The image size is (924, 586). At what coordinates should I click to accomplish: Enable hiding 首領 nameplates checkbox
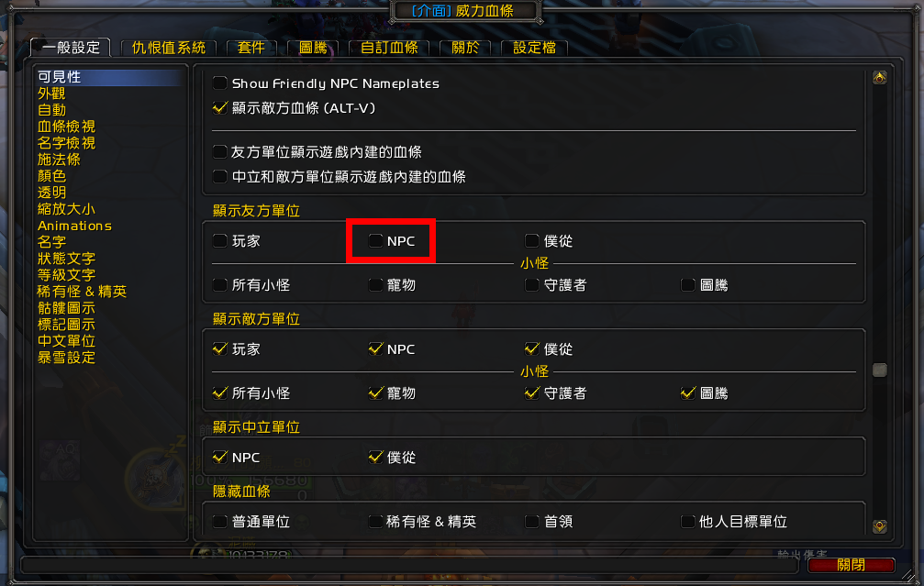tap(531, 521)
